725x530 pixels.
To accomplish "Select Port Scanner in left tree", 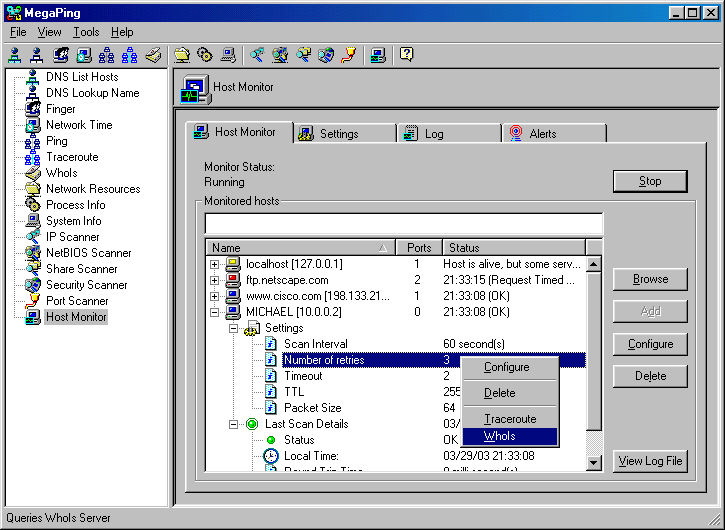I will pyautogui.click(x=77, y=301).
